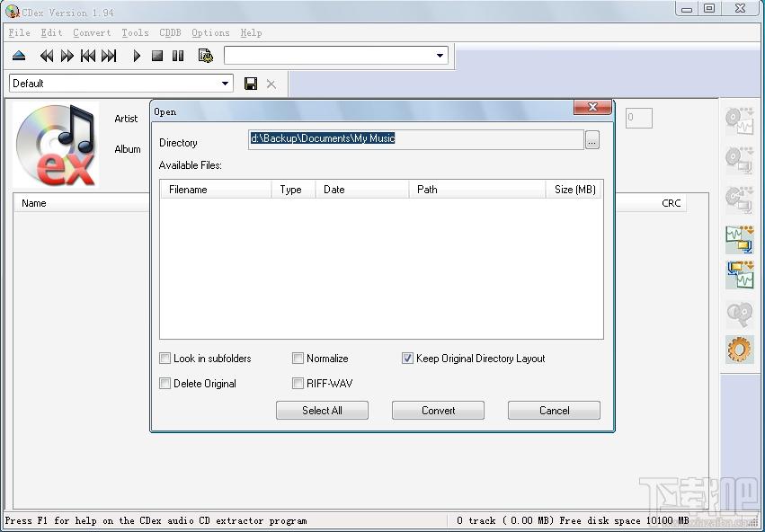This screenshot has height=532, width=765.
Task: Click Extract CD tracks to WAV icon
Action: coord(740,121)
